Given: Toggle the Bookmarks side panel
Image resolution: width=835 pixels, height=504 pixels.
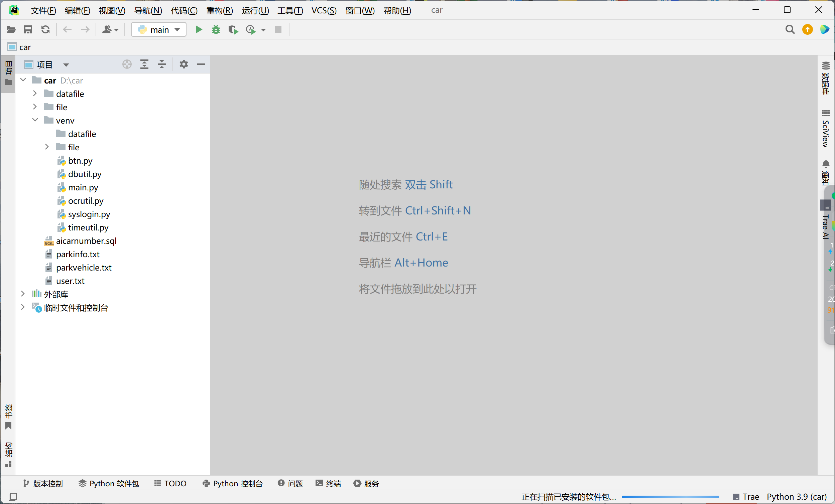Looking at the screenshot, I should pos(8,416).
